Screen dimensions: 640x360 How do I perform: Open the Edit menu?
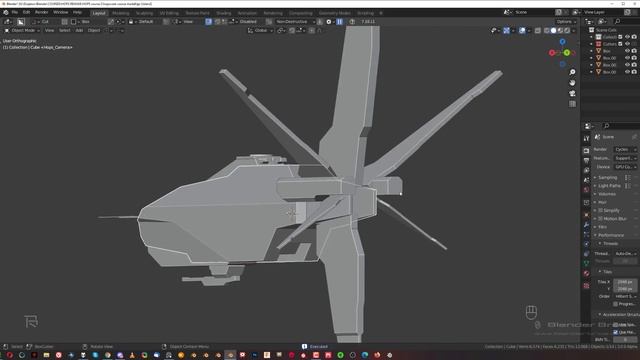tap(26, 12)
